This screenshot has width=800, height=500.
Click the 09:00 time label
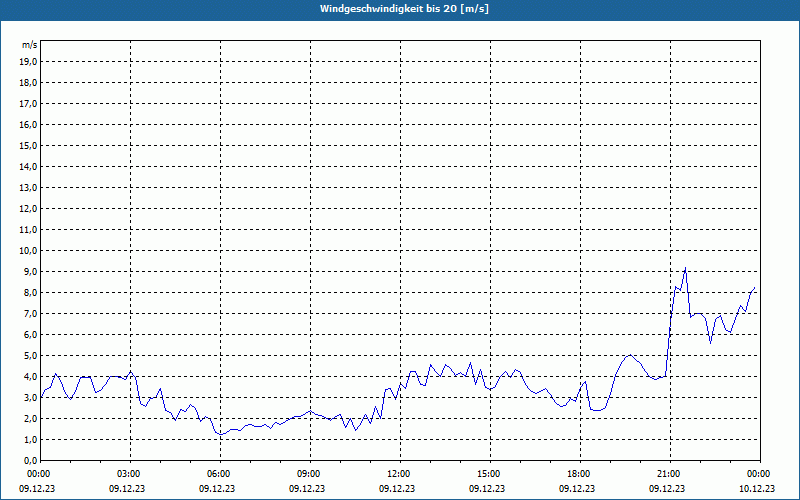point(311,474)
